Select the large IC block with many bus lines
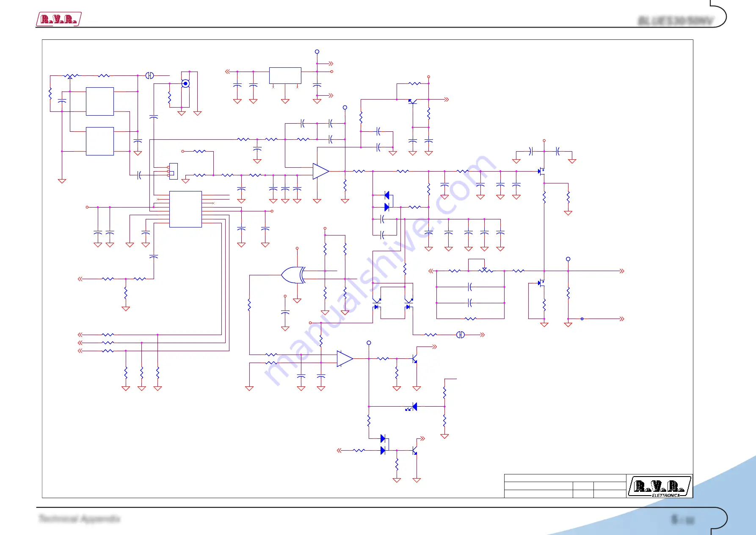Image resolution: width=756 pixels, height=535 pixels. 185,209
